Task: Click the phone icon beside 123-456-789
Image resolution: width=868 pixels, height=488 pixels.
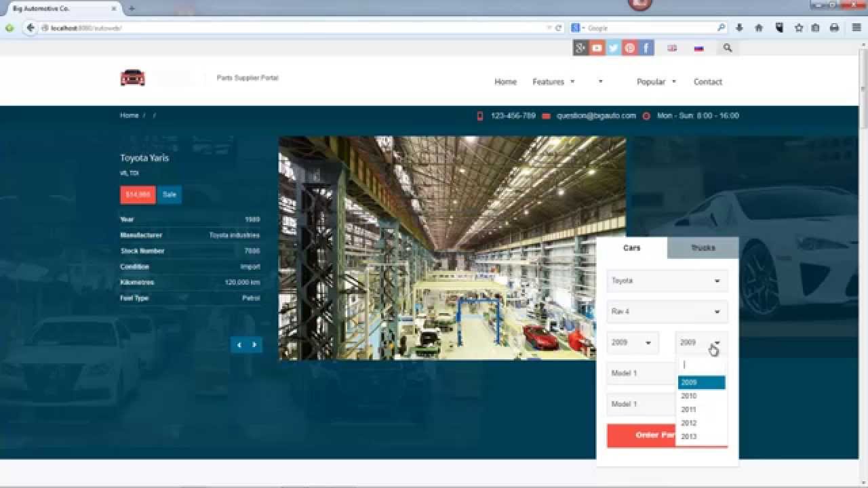Action: pos(480,116)
